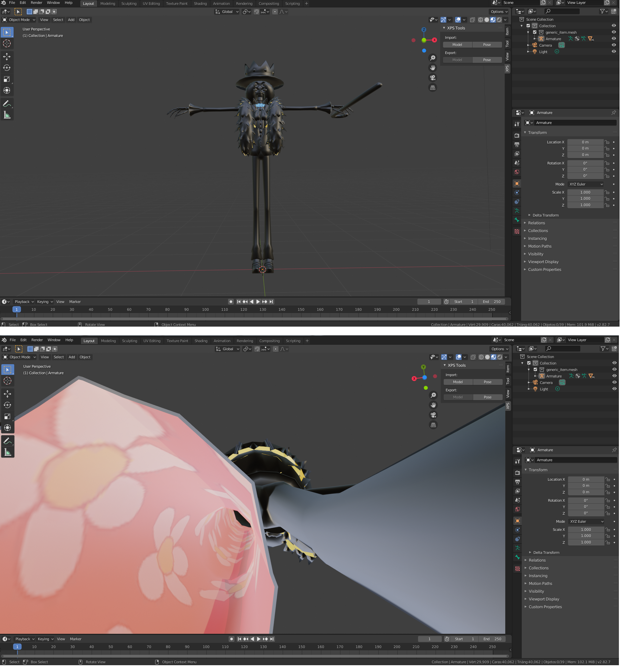Open Options dropdown in upper window
Viewport: 627px width, 672px height.
499,12
